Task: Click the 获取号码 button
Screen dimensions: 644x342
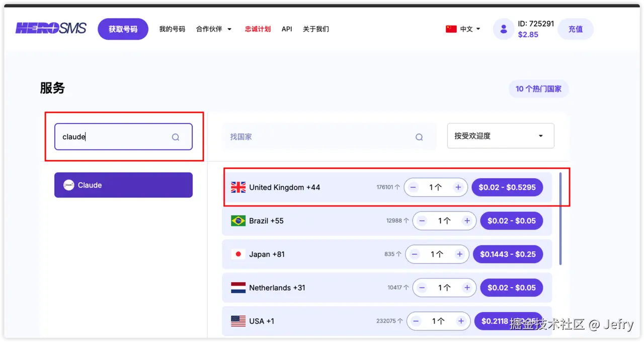Action: point(123,29)
